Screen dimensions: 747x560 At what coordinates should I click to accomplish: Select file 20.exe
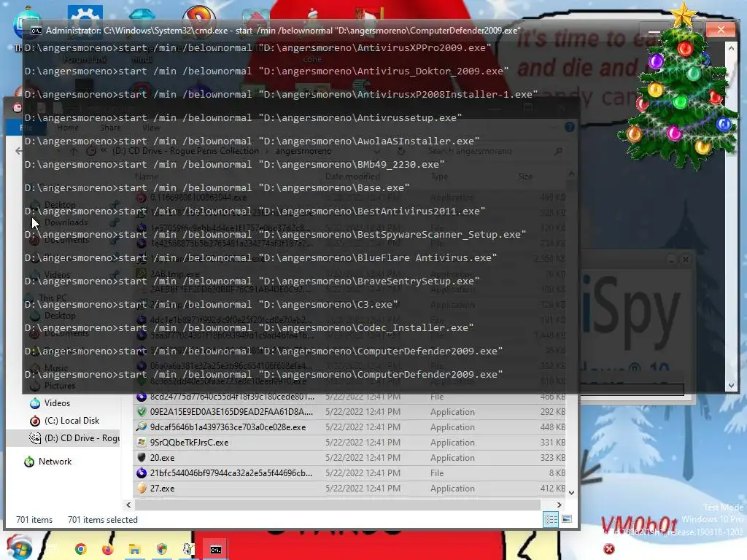pos(162,458)
